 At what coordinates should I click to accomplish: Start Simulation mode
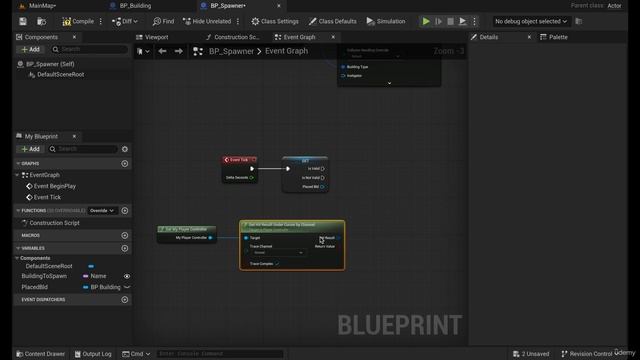tap(386, 21)
